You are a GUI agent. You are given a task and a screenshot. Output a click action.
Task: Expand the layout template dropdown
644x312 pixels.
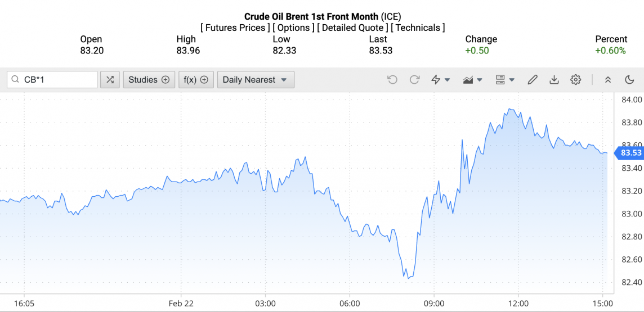[505, 80]
